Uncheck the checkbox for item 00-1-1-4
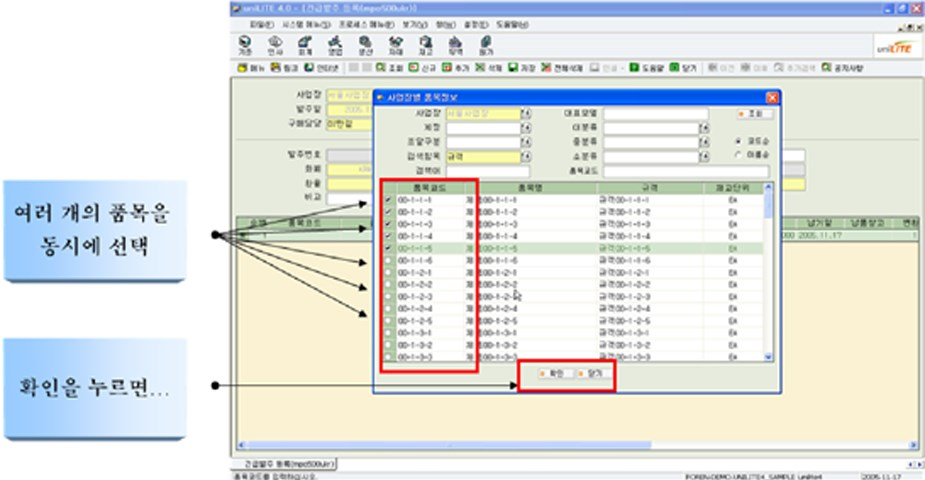Viewport: 925px width, 480px height. click(388, 236)
